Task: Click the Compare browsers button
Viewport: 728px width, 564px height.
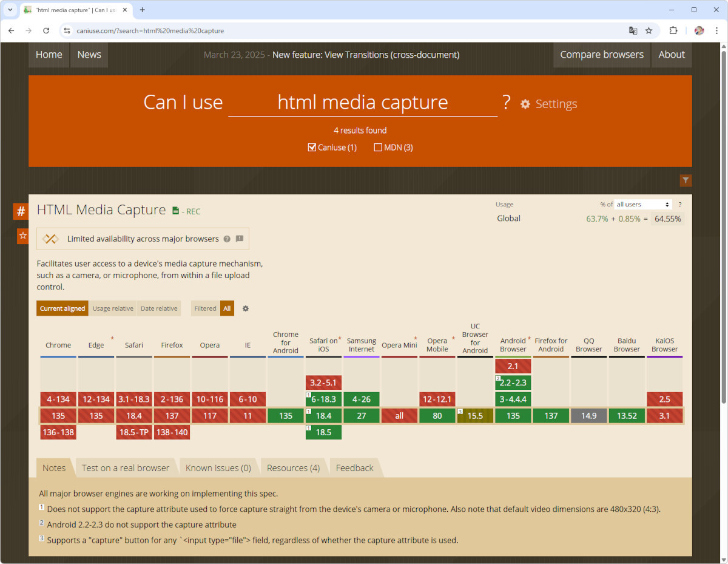Action: point(601,55)
